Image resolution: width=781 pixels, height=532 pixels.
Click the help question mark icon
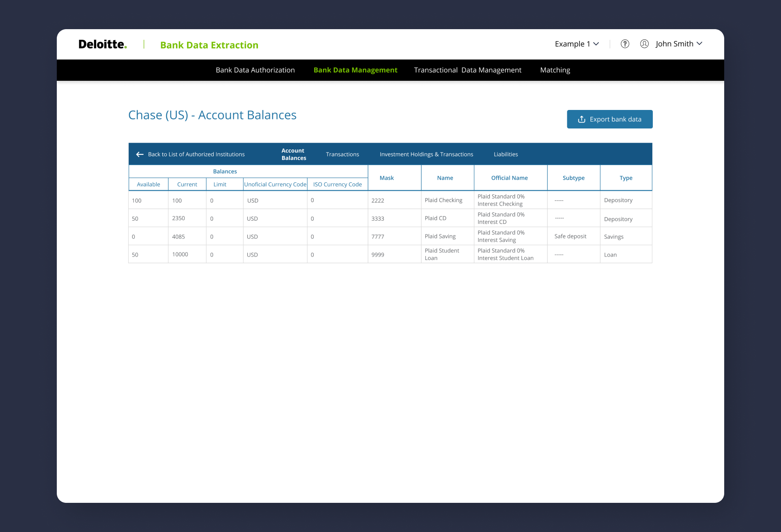click(x=625, y=44)
